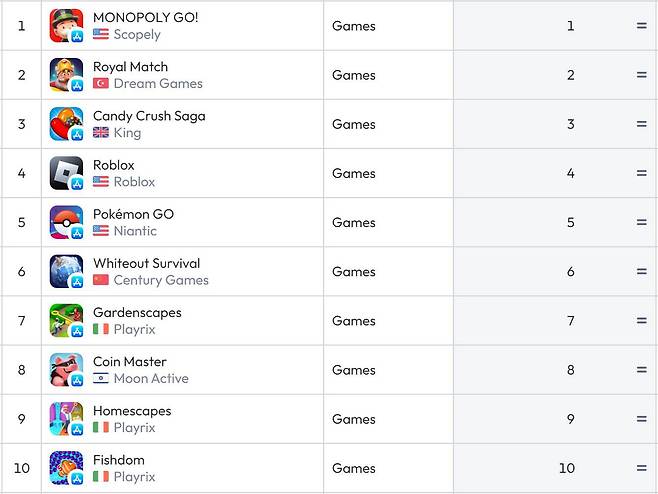658x494 pixels.
Task: Select the Fishdom title text
Action: pyautogui.click(x=119, y=460)
